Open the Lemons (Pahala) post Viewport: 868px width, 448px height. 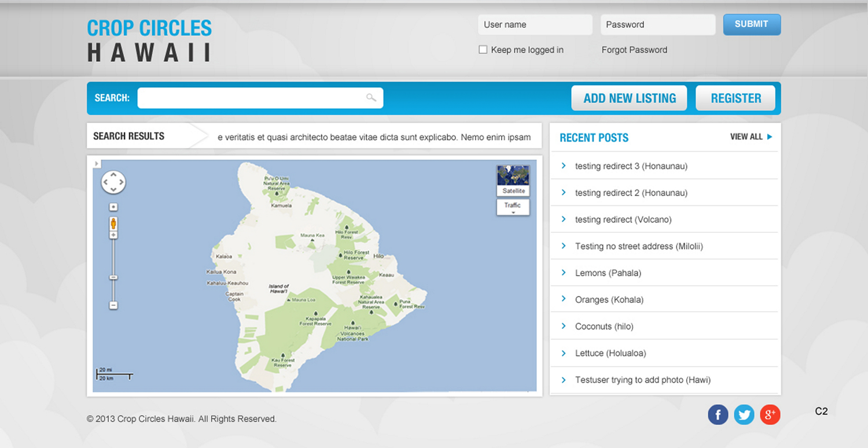pyautogui.click(x=608, y=273)
